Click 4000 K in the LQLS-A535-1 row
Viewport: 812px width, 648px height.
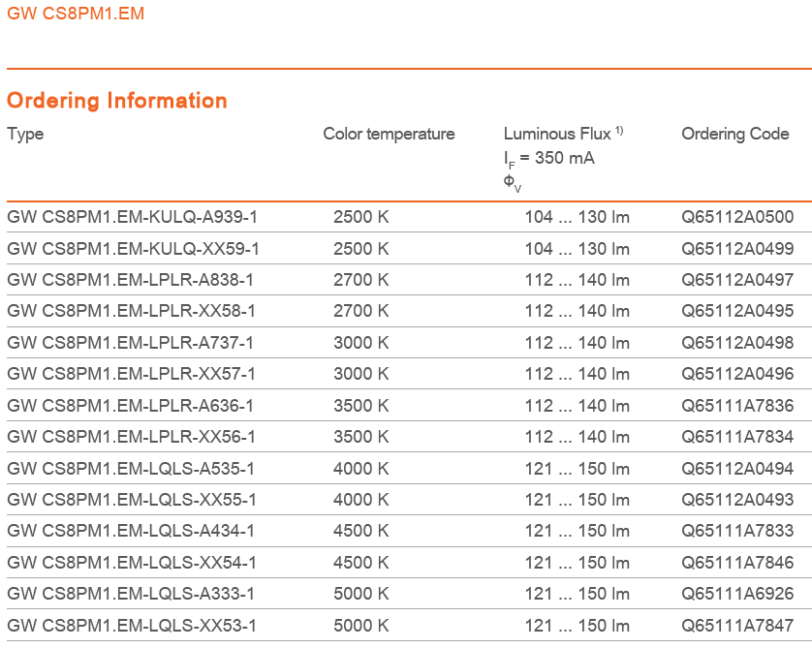point(361,469)
